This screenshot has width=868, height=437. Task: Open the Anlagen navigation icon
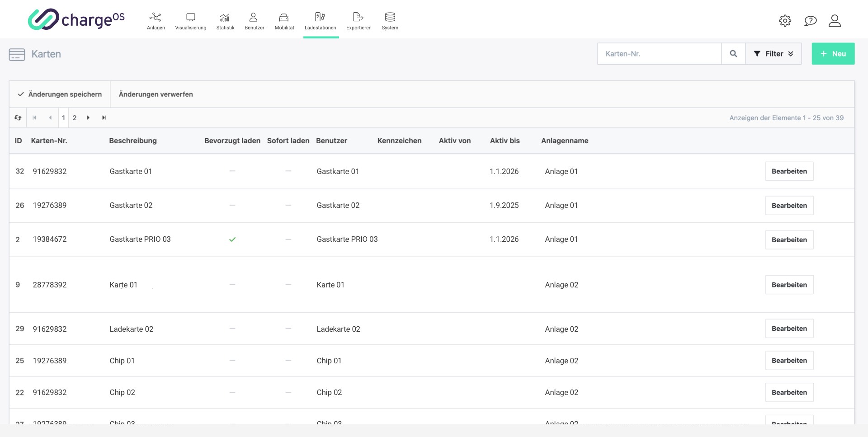click(x=156, y=17)
